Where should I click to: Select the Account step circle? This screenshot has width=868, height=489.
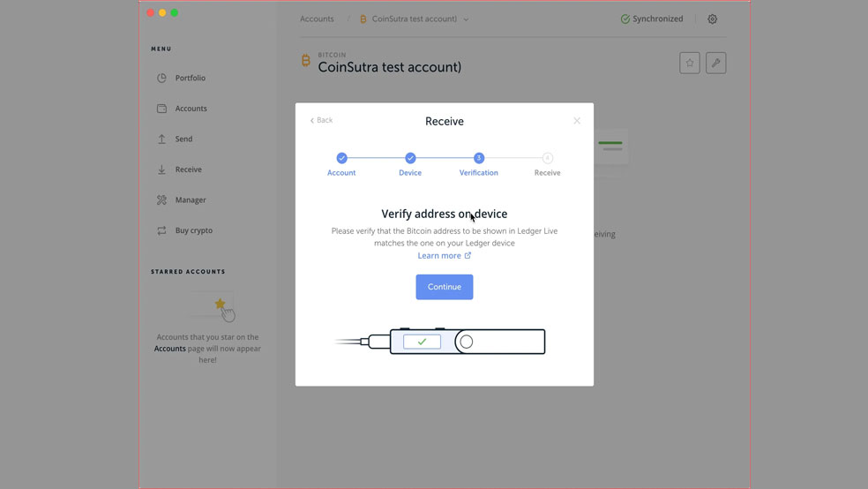click(x=341, y=158)
